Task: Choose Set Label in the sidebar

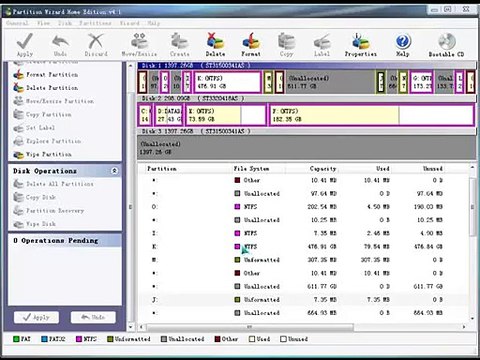Action: pos(34,128)
